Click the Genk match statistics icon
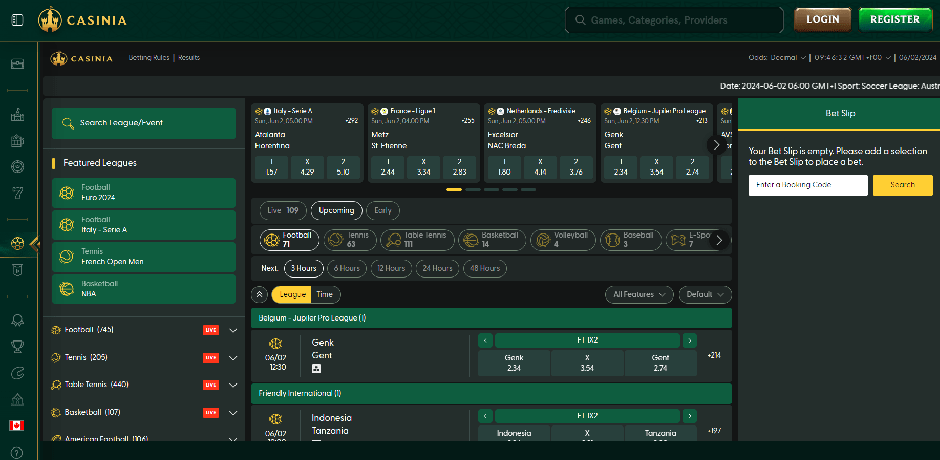The height and width of the screenshot is (460, 940). click(317, 368)
